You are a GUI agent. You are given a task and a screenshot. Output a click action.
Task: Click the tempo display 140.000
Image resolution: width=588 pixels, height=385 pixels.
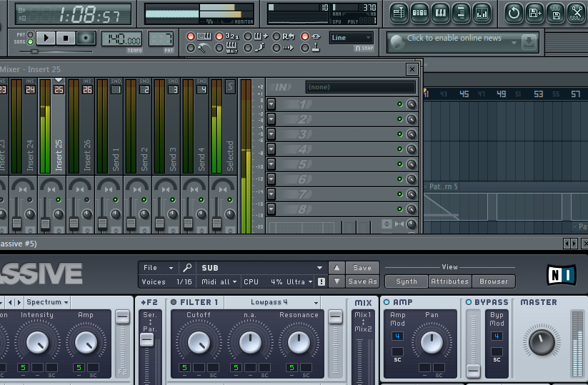tap(122, 39)
